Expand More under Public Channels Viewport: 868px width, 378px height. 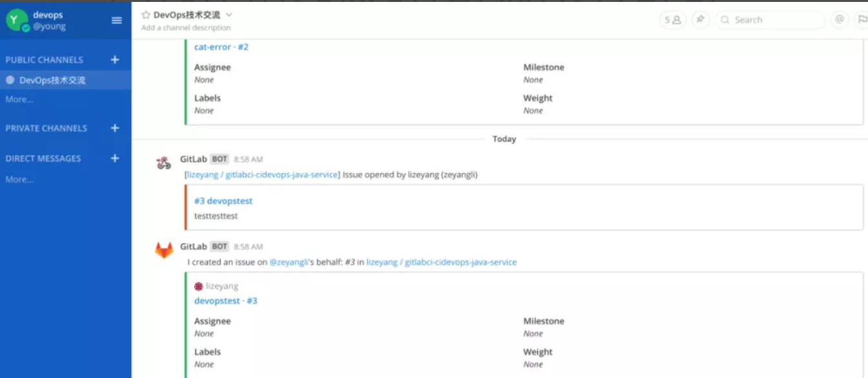click(19, 100)
